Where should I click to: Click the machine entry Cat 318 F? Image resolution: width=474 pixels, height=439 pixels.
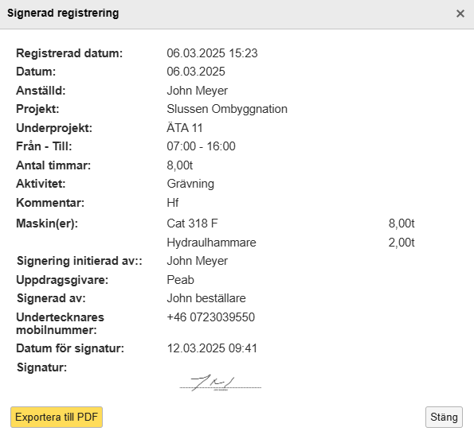point(192,223)
